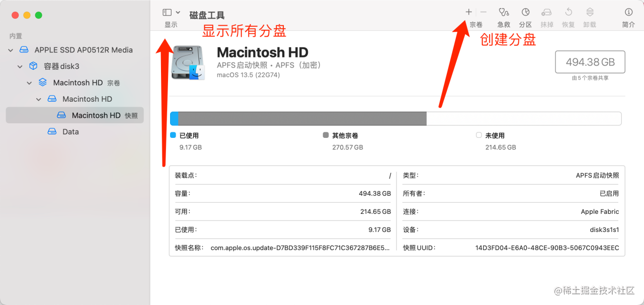This screenshot has height=305, width=644.
Task: Click the Erase (抹掉) toolbar icon
Action: tap(546, 12)
